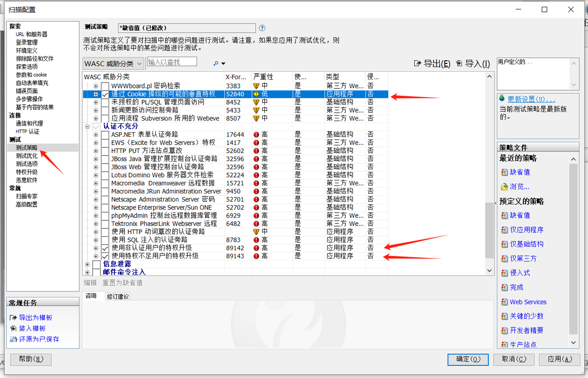Click the 帮助(H) button

[31, 359]
